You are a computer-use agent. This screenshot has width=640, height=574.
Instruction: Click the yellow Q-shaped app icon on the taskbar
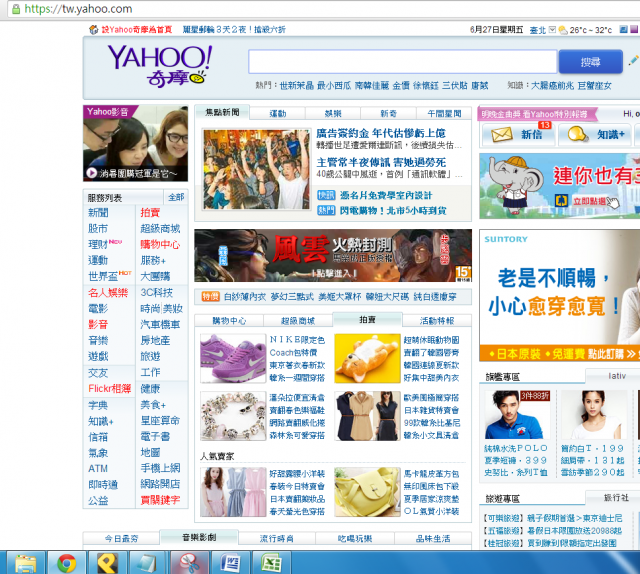coord(107,563)
